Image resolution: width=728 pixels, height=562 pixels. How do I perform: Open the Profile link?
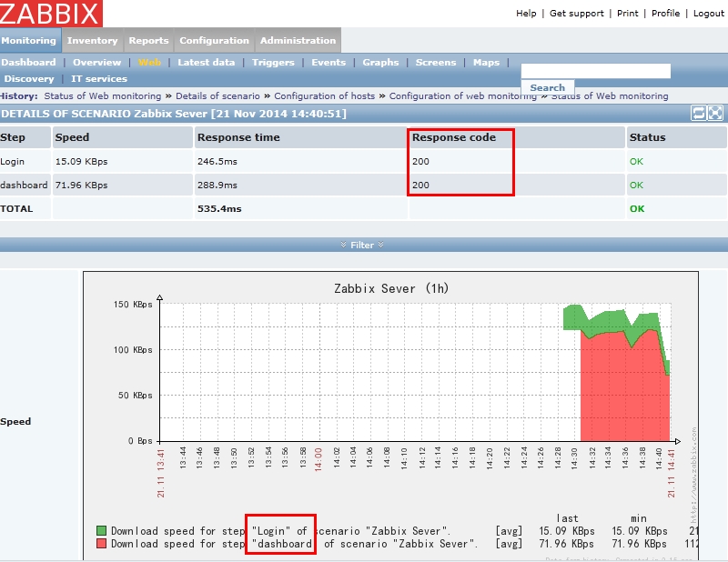665,14
